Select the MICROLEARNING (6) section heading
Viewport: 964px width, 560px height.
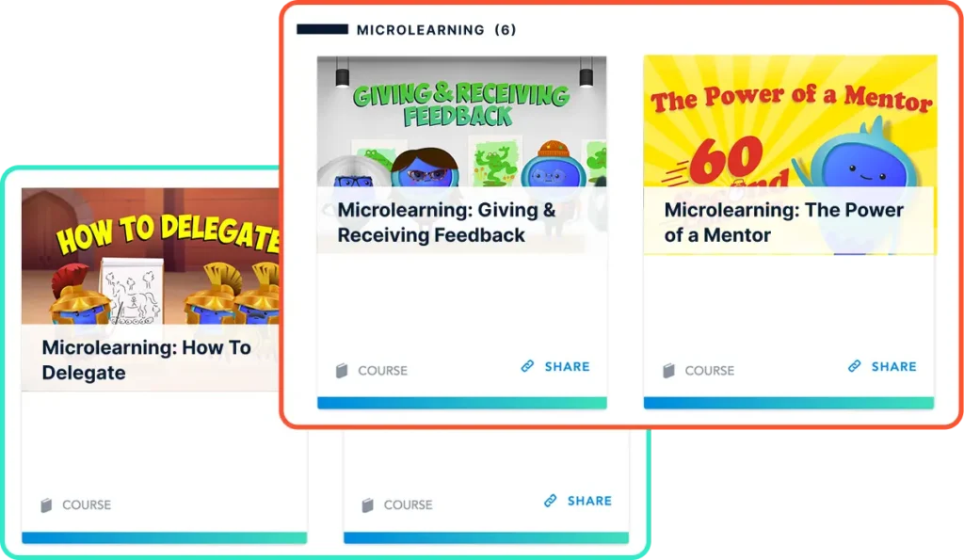[x=437, y=29]
